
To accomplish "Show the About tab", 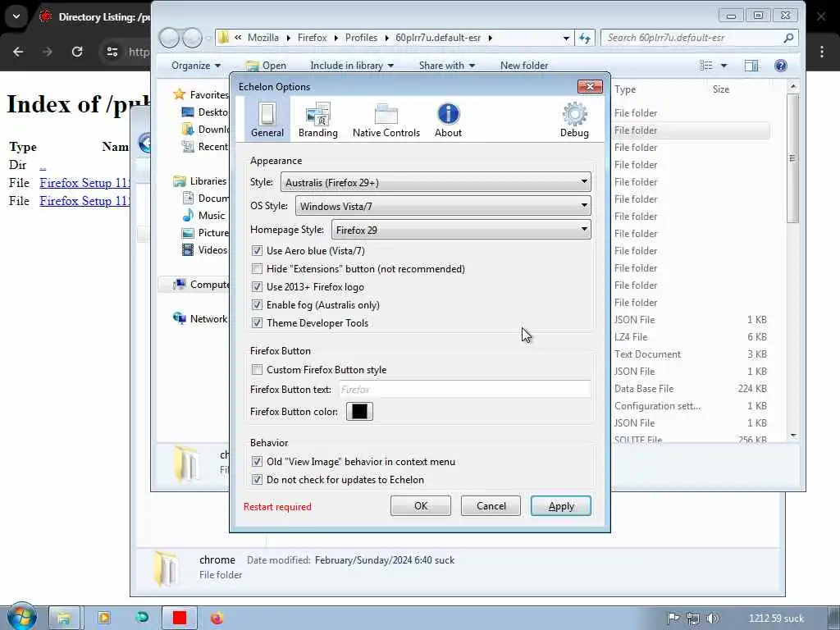I will pos(448,120).
